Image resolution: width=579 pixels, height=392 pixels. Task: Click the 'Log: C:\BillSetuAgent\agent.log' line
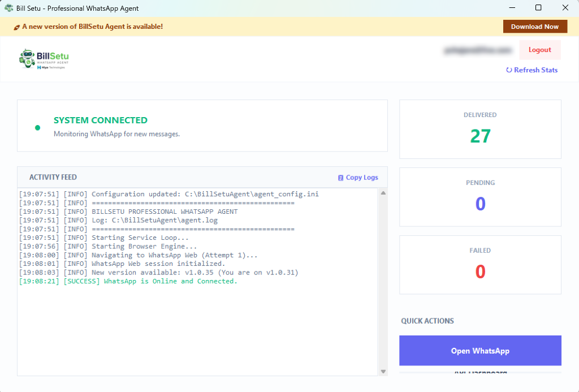[x=118, y=220]
